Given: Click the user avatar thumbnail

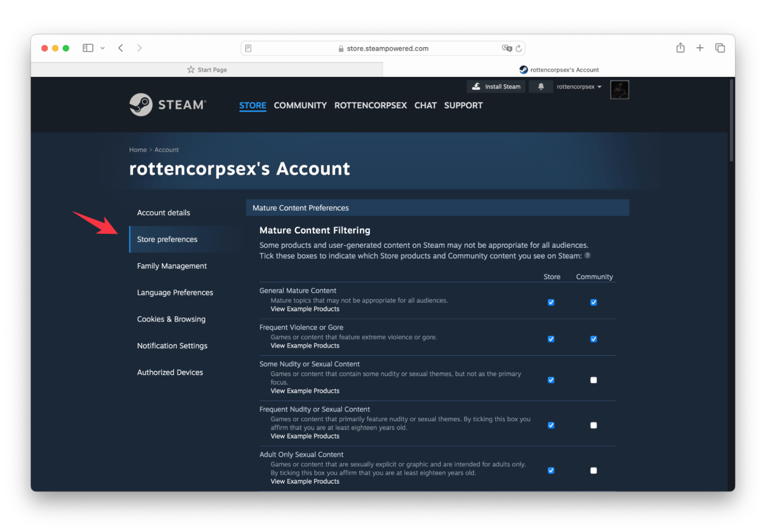Looking at the screenshot, I should point(620,90).
